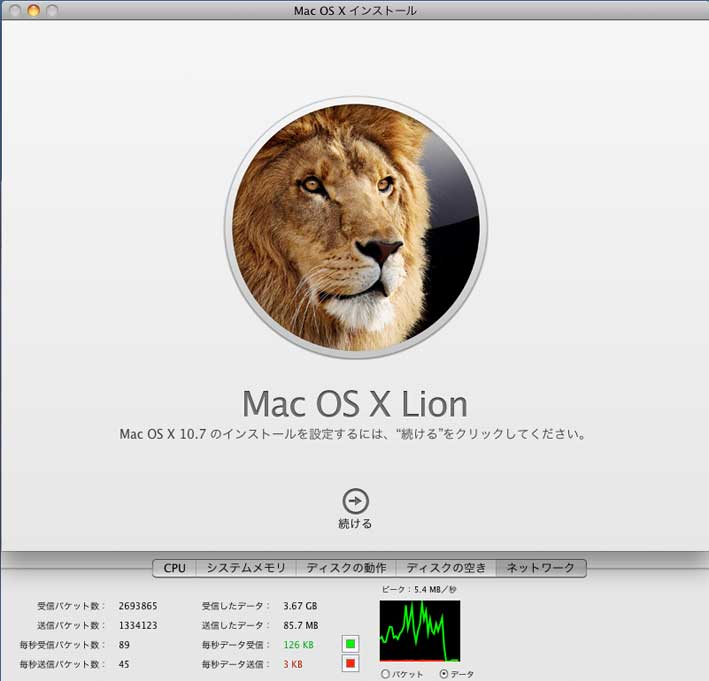Select the ディスクの動作 tab
709x681 pixels.
coord(346,568)
